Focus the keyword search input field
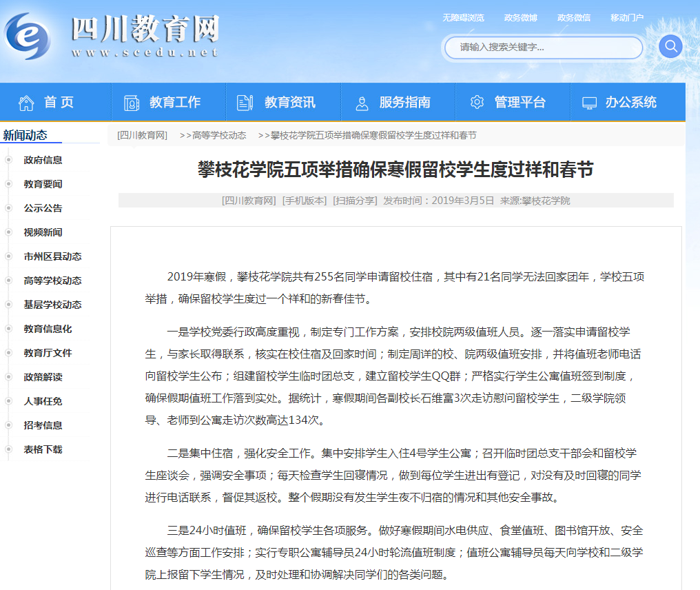This screenshot has height=590, width=700. 543,48
